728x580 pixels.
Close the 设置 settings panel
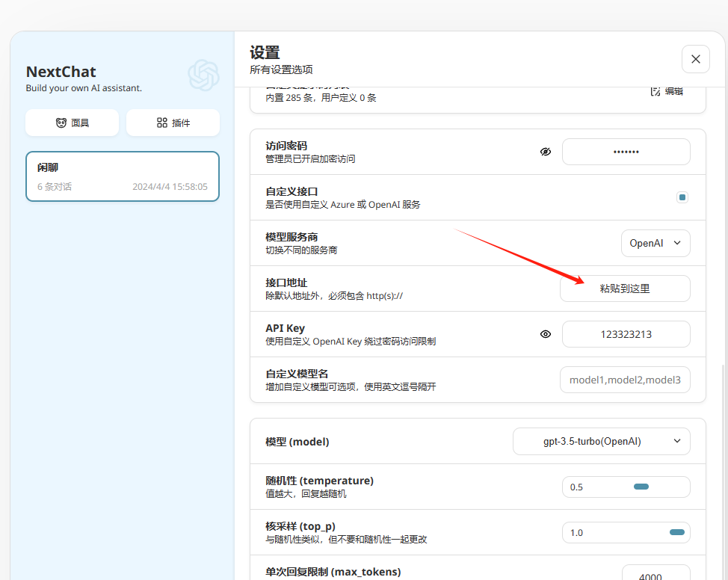click(696, 59)
